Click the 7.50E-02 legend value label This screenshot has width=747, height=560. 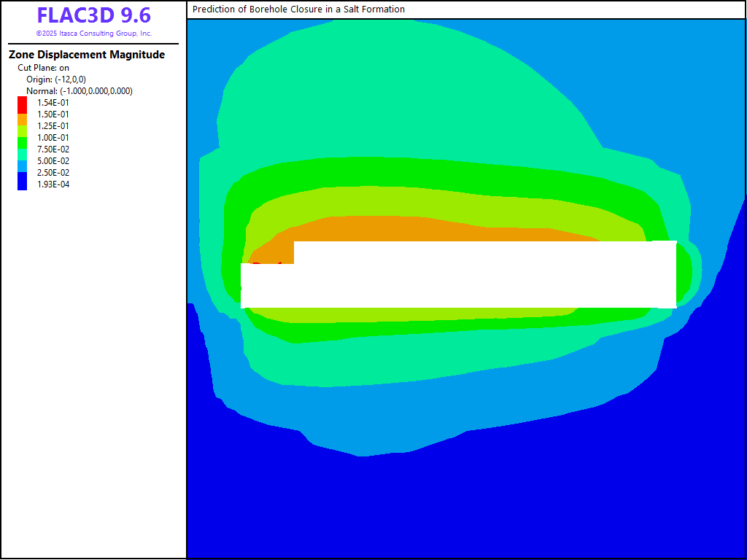pos(53,149)
